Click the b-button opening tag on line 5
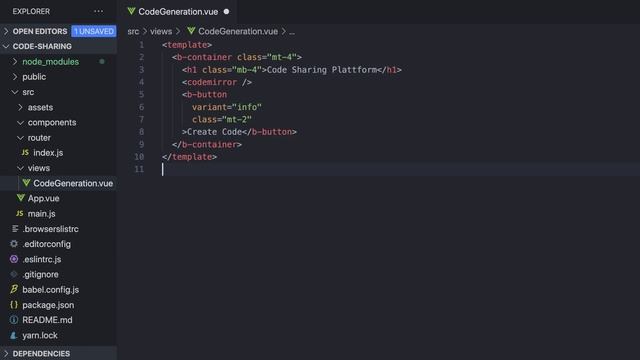Viewport: 640px width, 360px height. (204, 94)
